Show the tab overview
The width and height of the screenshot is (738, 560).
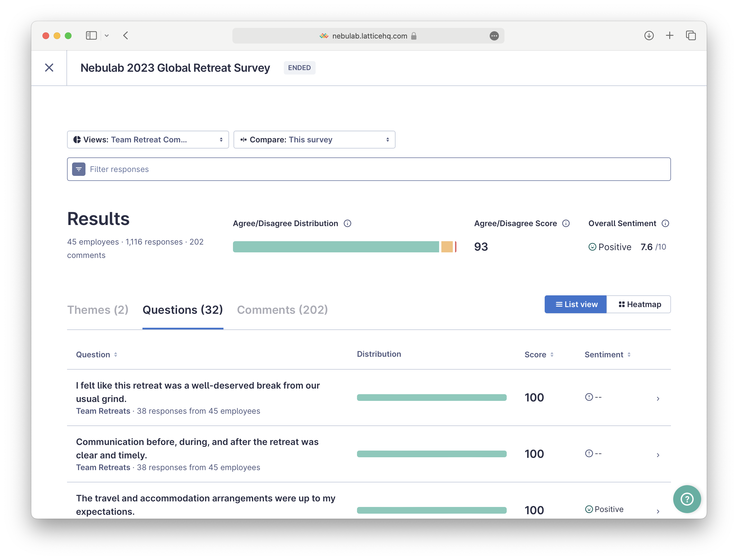click(x=691, y=36)
